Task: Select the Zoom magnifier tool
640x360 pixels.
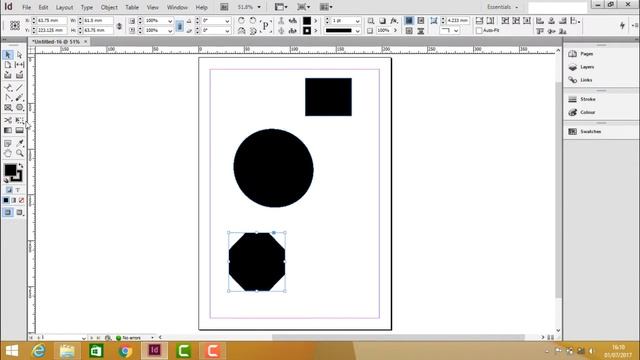Action: [19, 153]
